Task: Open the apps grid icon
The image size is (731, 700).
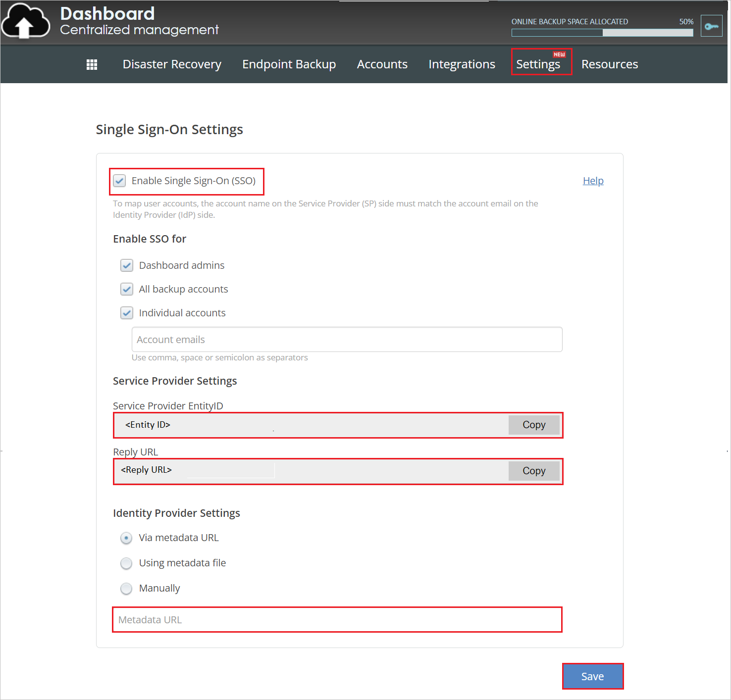Action: click(x=92, y=64)
